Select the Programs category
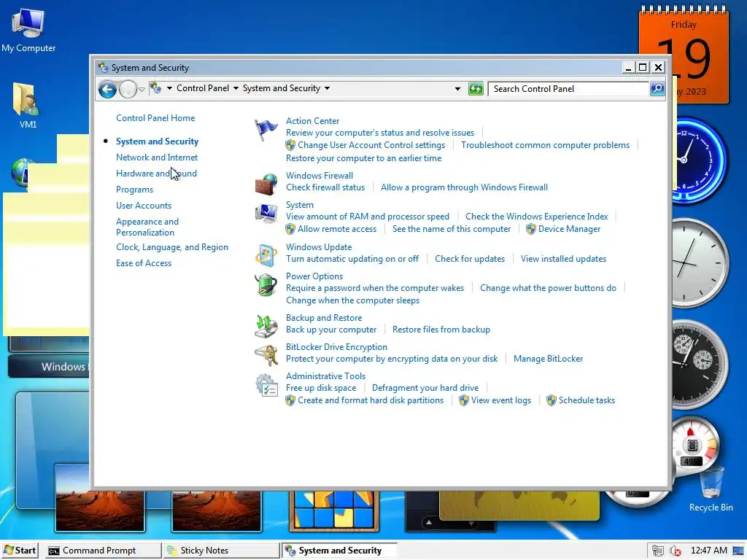747x560 pixels. (x=134, y=190)
